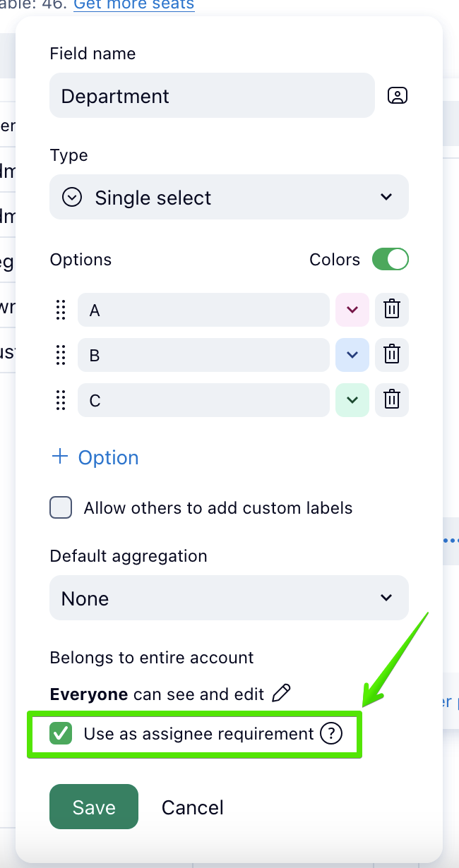
Task: Edit permissions with the pencil icon
Action: 281,694
